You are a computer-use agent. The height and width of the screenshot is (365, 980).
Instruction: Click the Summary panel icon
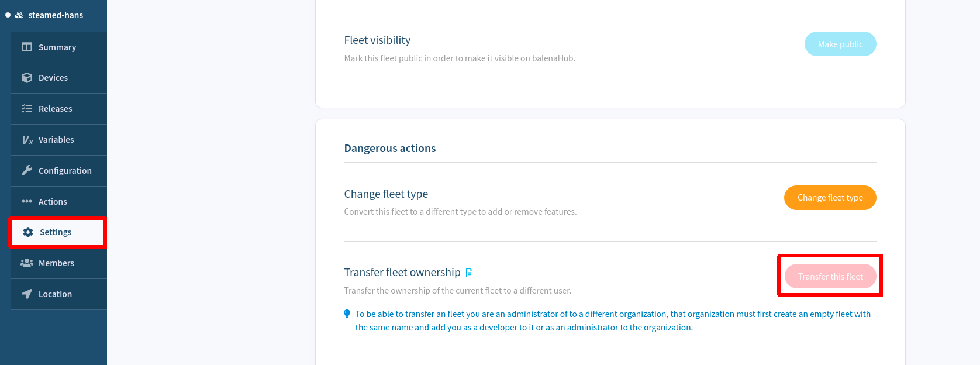pyautogui.click(x=27, y=47)
